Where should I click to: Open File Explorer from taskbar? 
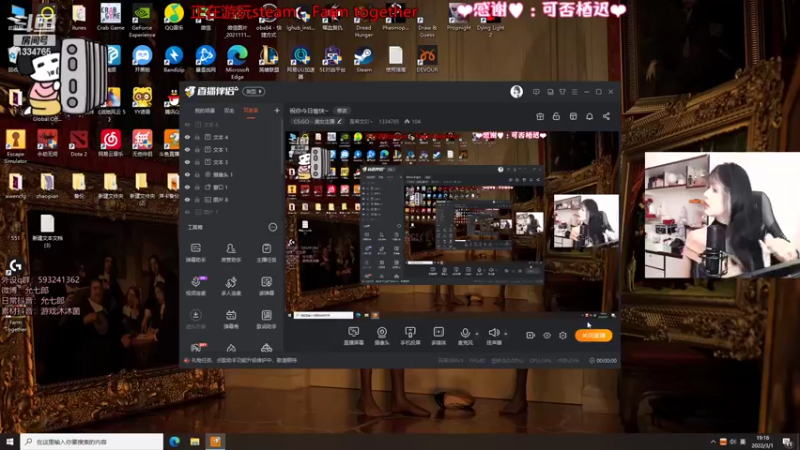tap(195, 441)
